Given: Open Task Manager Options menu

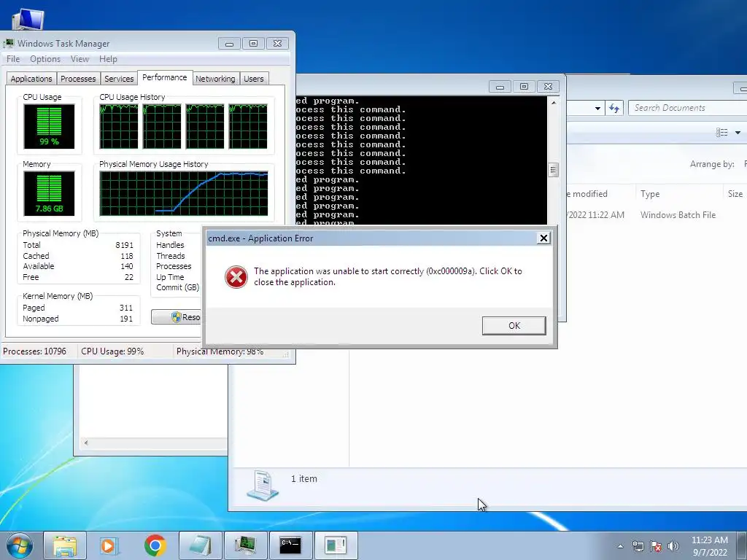Looking at the screenshot, I should click(x=45, y=59).
